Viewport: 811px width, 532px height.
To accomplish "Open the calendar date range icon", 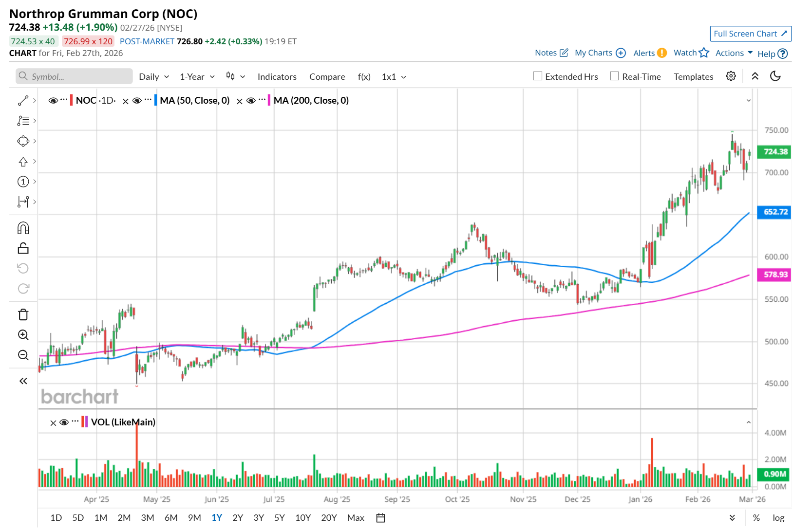I will pos(380,518).
